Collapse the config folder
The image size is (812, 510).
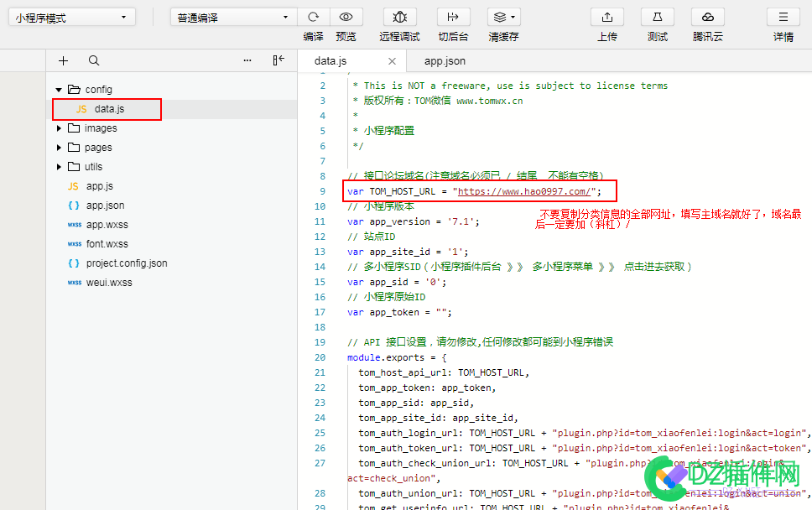tap(59, 90)
